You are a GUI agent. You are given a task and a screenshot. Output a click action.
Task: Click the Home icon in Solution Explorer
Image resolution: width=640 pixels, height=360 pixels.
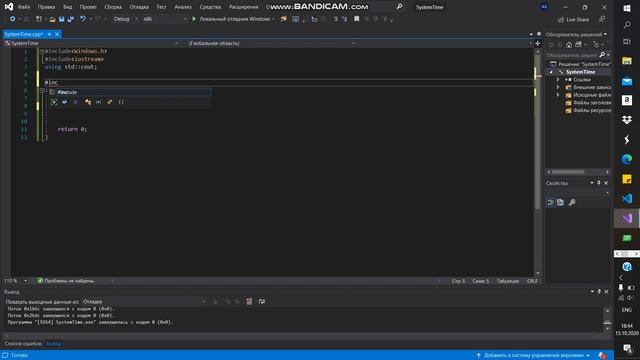569,44
